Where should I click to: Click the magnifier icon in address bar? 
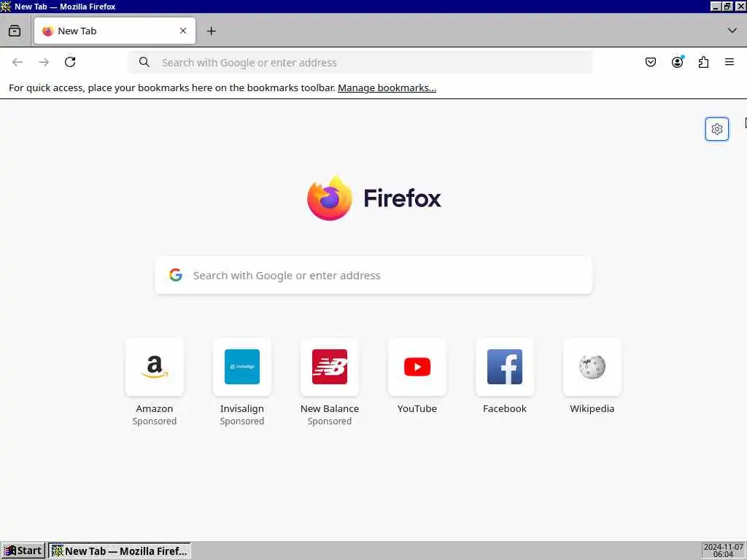point(144,63)
